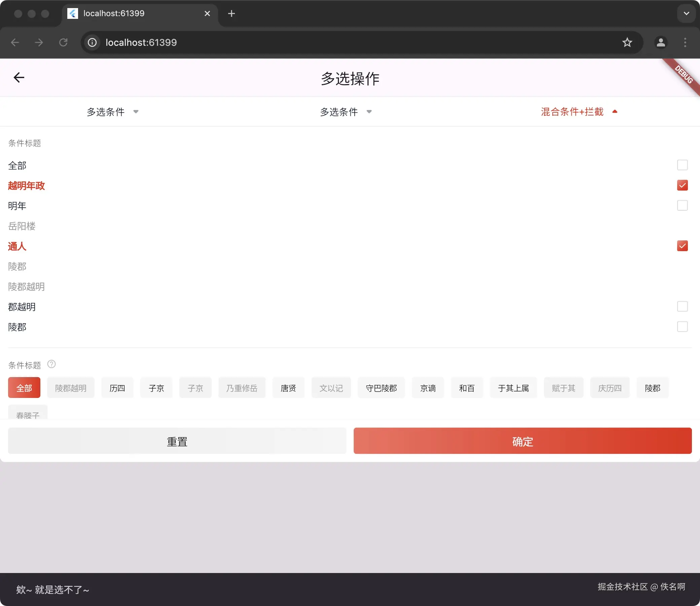Select the 唐贤 tag
The width and height of the screenshot is (700, 606).
click(x=288, y=388)
